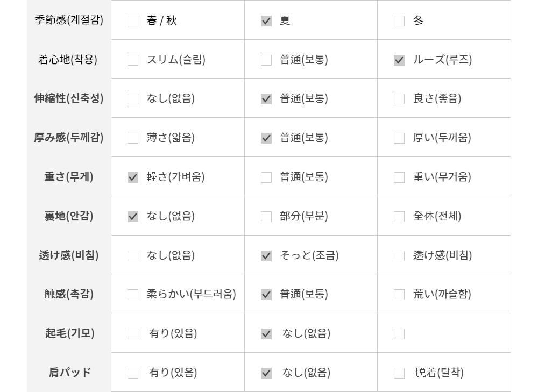Viewport: 538px width, 392px height.
Task: Check 有り(있음) for 起毛 fleece
Action: [133, 334]
